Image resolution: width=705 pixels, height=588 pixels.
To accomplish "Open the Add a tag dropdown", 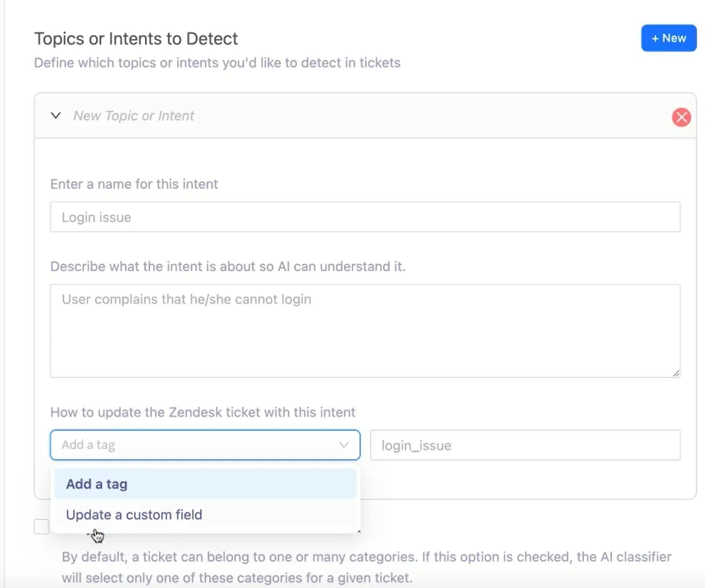I will click(205, 445).
